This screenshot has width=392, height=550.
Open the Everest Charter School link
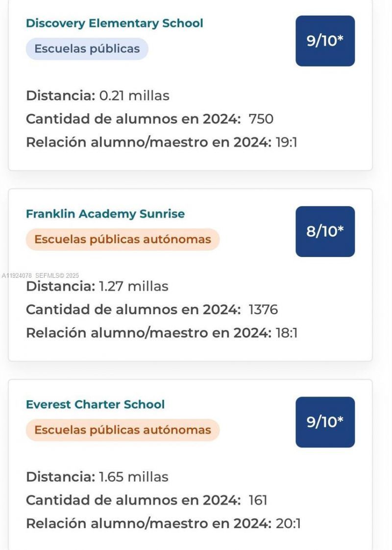click(x=95, y=405)
